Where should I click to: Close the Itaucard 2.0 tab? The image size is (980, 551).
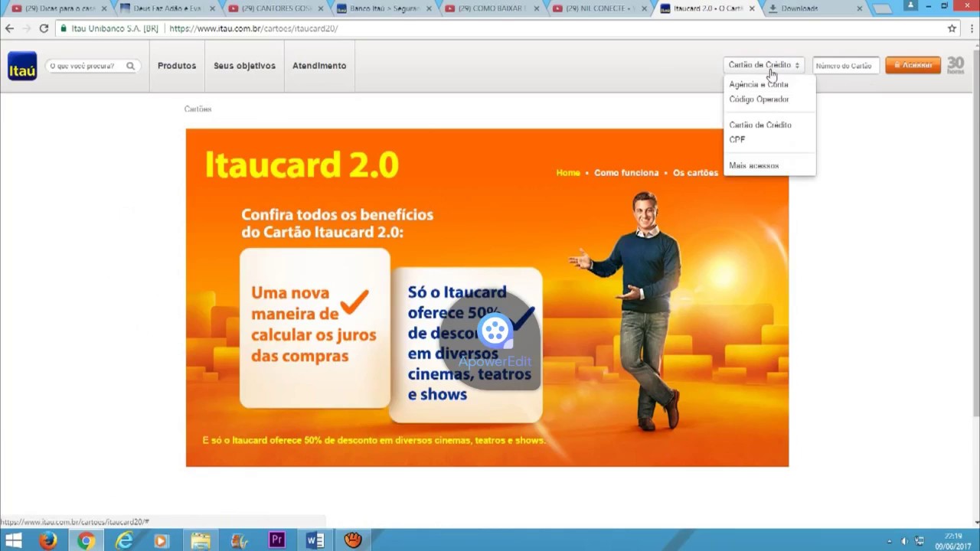pyautogui.click(x=752, y=8)
